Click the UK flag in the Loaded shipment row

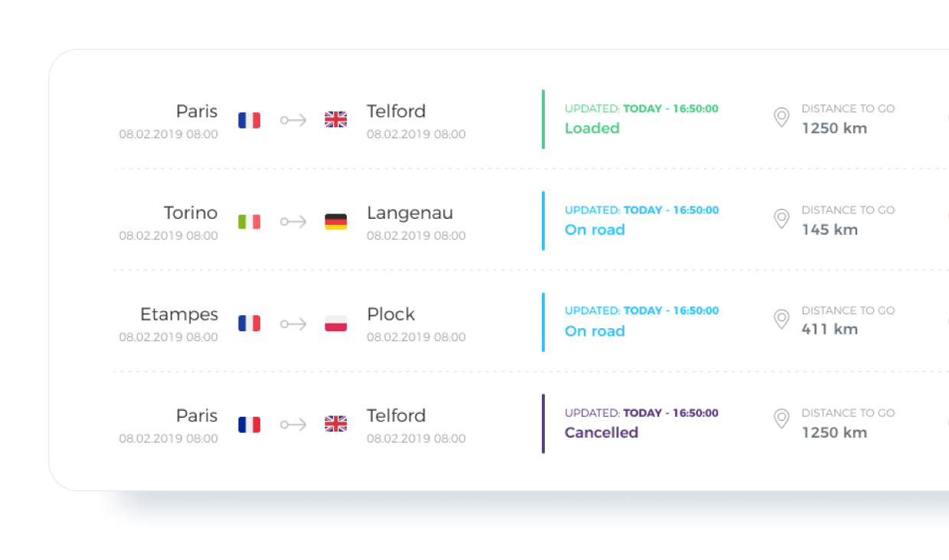point(336,119)
